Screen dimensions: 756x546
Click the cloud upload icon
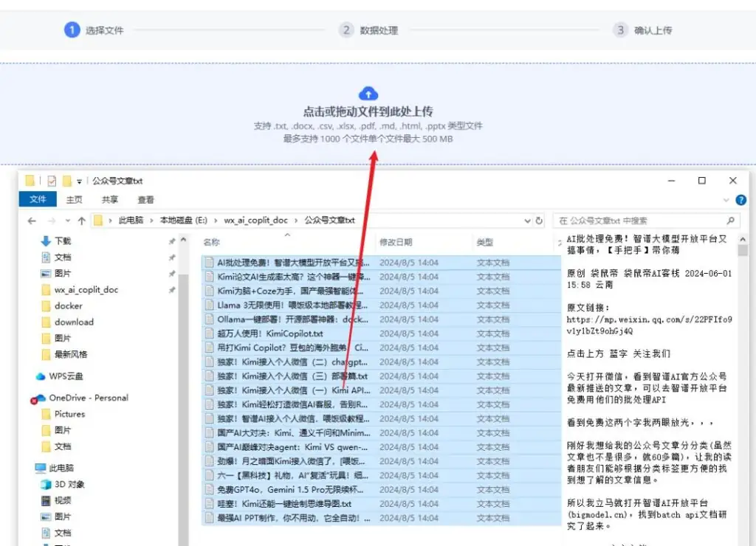[x=368, y=94]
